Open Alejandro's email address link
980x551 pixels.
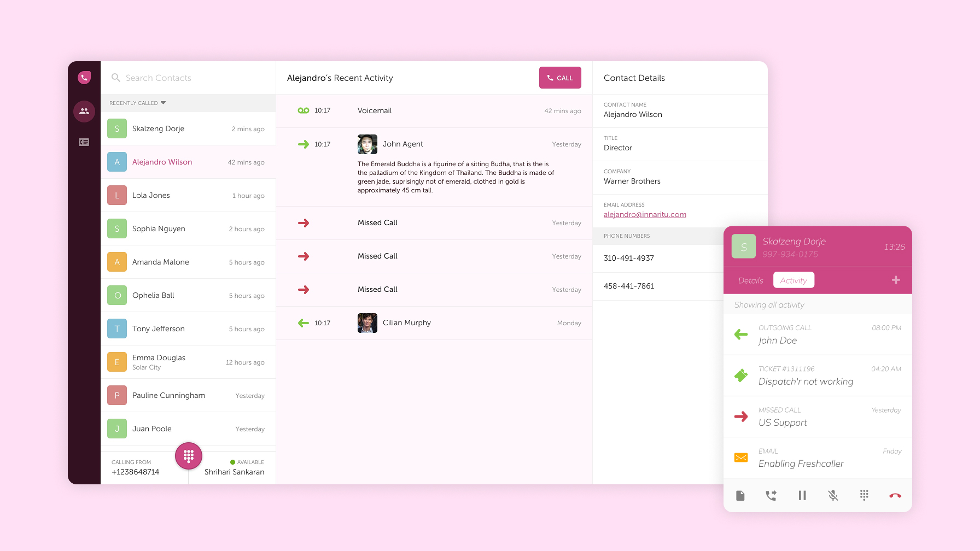(645, 214)
